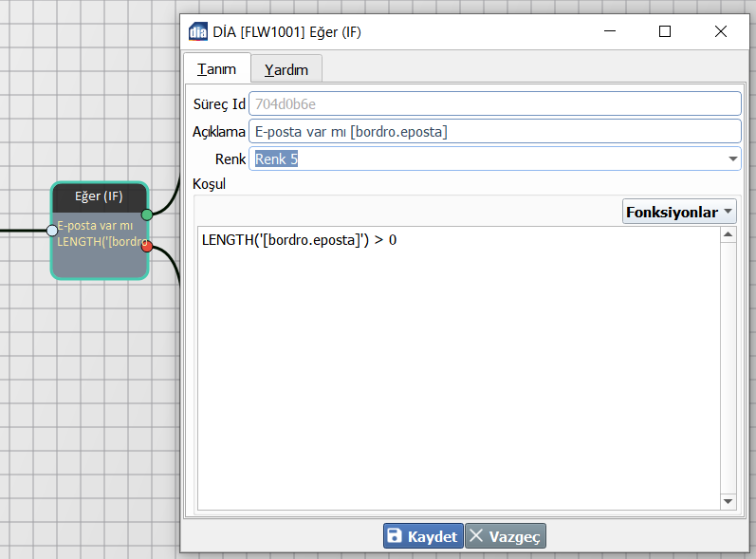This screenshot has height=559, width=756.
Task: Click the green output port on Eğer node
Action: click(x=147, y=215)
